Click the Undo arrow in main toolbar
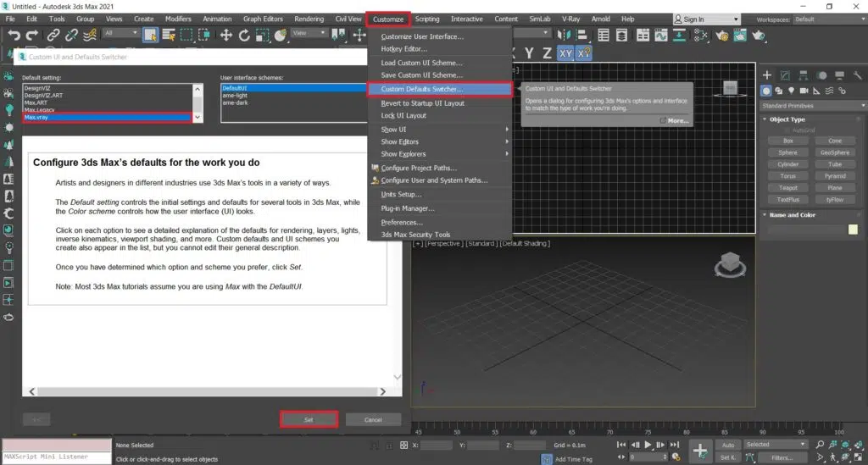The width and height of the screenshot is (868, 465). tap(13, 35)
